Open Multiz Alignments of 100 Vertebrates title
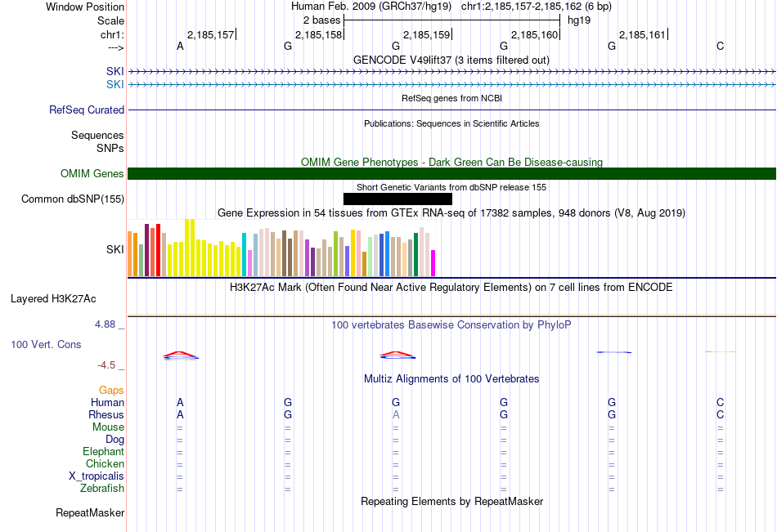Screen dimensions: 777x532 pos(451,379)
